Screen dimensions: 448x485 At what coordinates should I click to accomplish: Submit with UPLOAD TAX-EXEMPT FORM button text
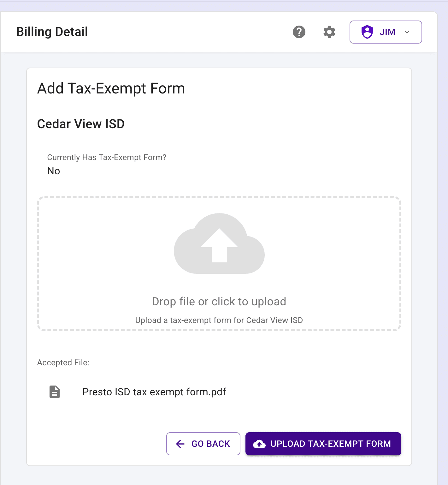pyautogui.click(x=331, y=444)
